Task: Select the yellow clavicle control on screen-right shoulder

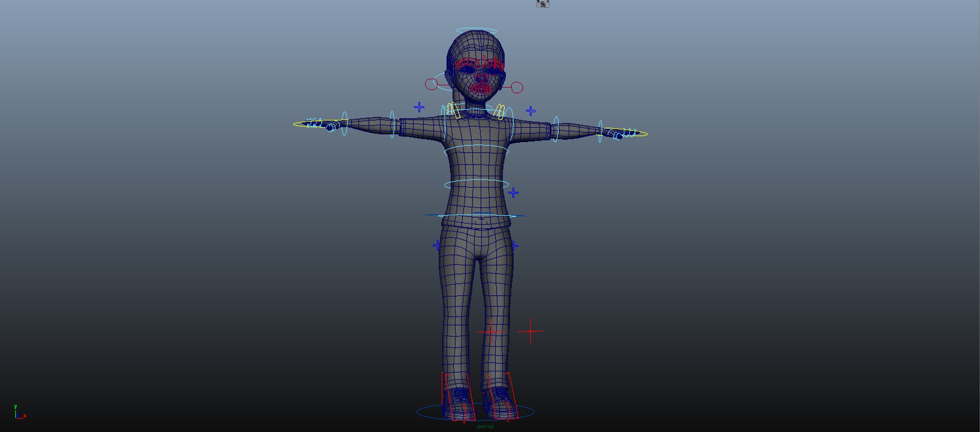Action: point(499,112)
